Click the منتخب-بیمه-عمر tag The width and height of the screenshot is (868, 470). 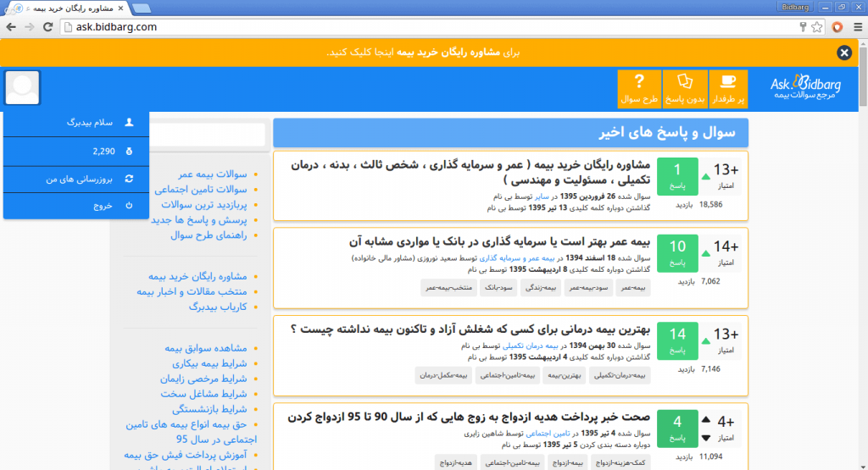449,288
